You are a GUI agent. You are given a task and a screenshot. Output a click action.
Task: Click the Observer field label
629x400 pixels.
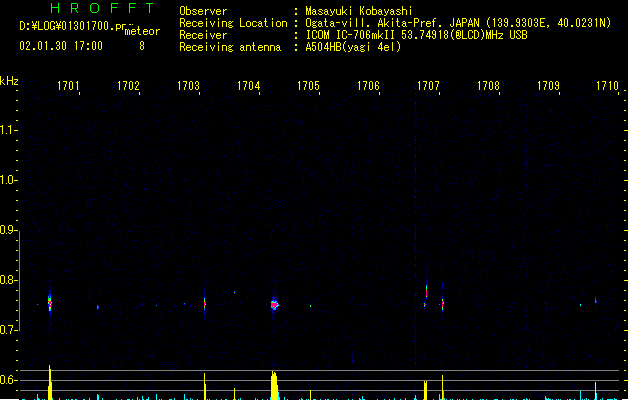pyautogui.click(x=203, y=11)
